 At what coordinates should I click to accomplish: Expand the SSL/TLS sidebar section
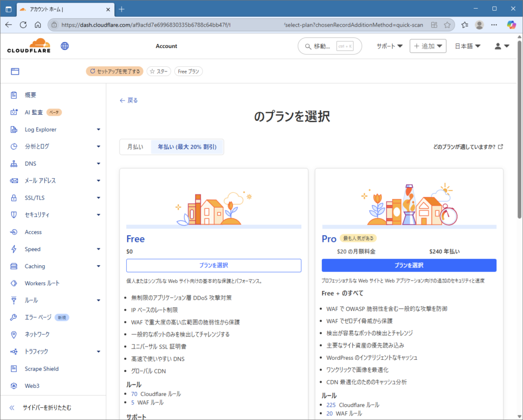[x=99, y=197]
